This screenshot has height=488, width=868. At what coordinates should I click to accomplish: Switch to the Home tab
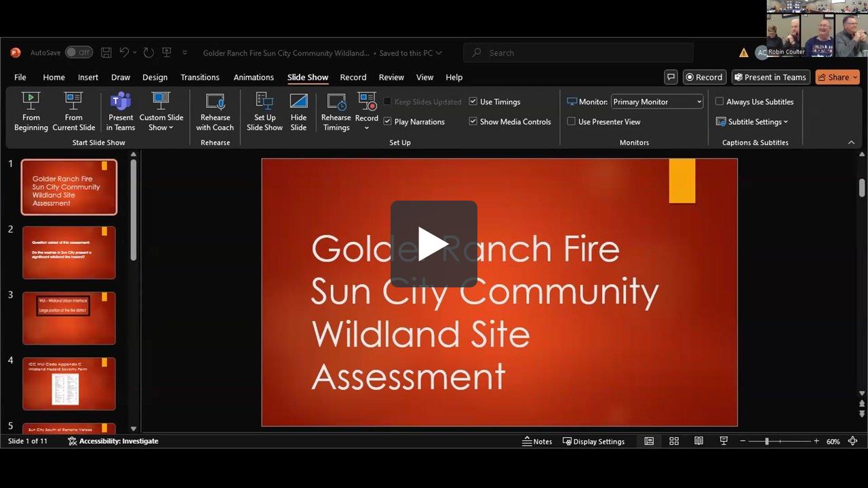[54, 77]
